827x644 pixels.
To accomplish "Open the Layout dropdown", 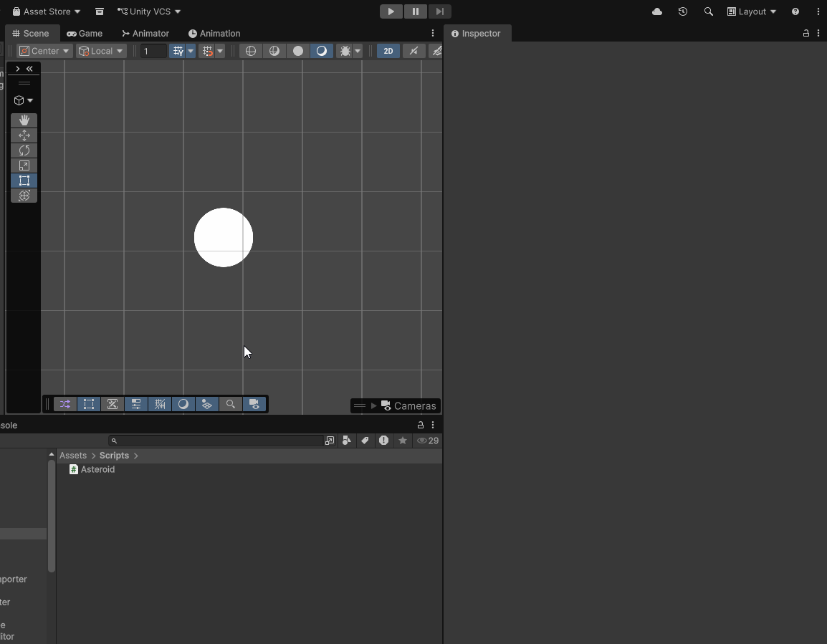I will pyautogui.click(x=752, y=11).
